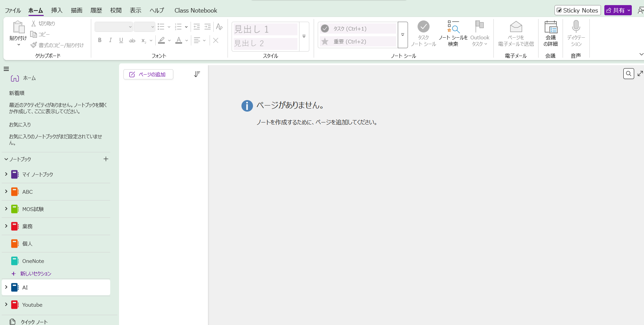Click 新しいセクション to add a section
Viewport: 644px width, 325px height.
[x=35, y=273]
